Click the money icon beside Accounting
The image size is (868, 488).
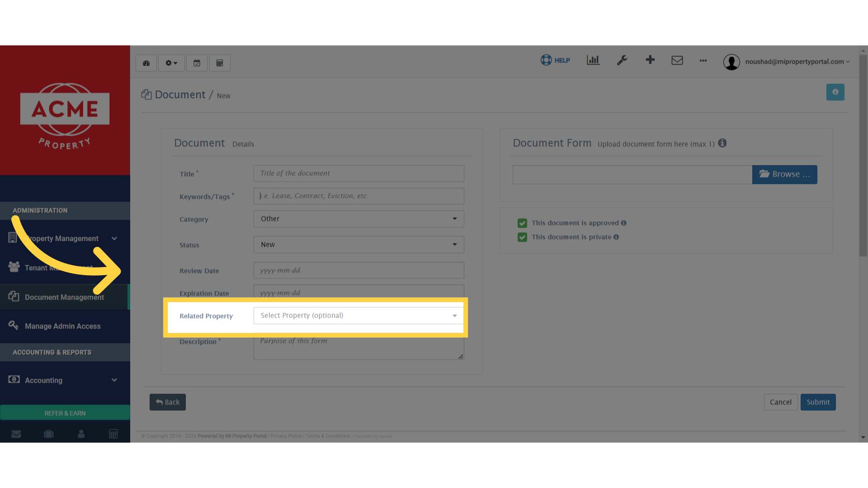[x=14, y=380]
